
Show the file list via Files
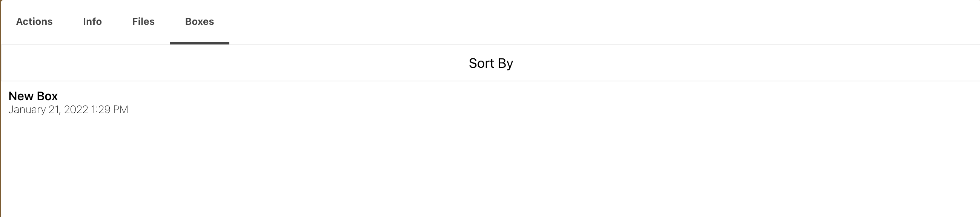143,21
